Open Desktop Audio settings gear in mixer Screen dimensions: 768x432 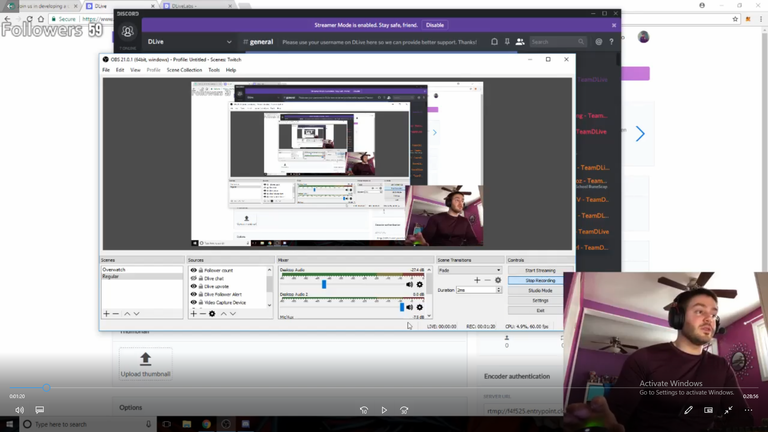coord(420,284)
